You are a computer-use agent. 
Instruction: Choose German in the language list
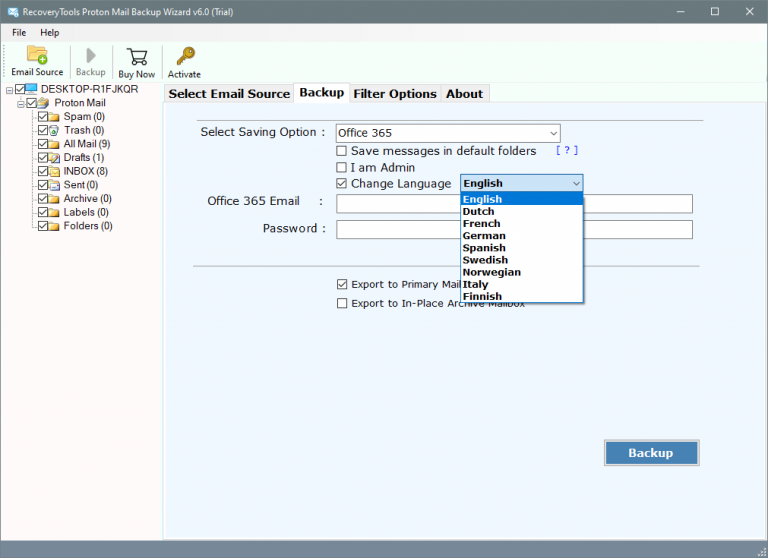(522, 236)
